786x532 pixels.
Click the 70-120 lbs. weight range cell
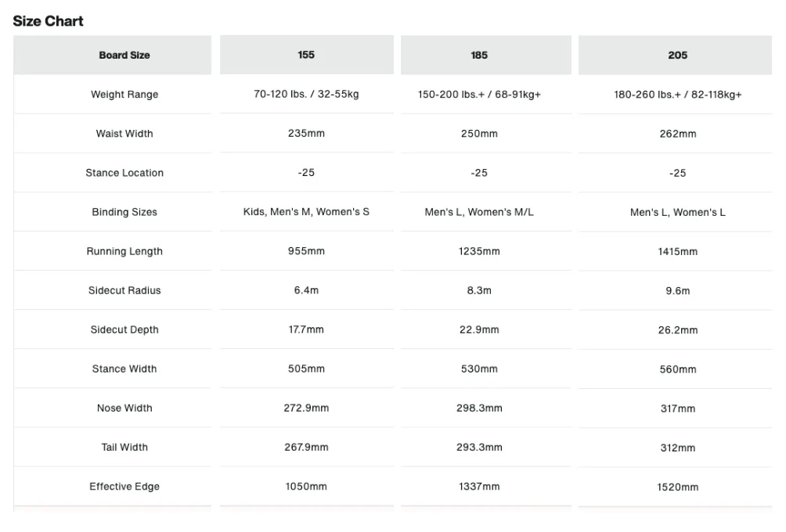[306, 94]
